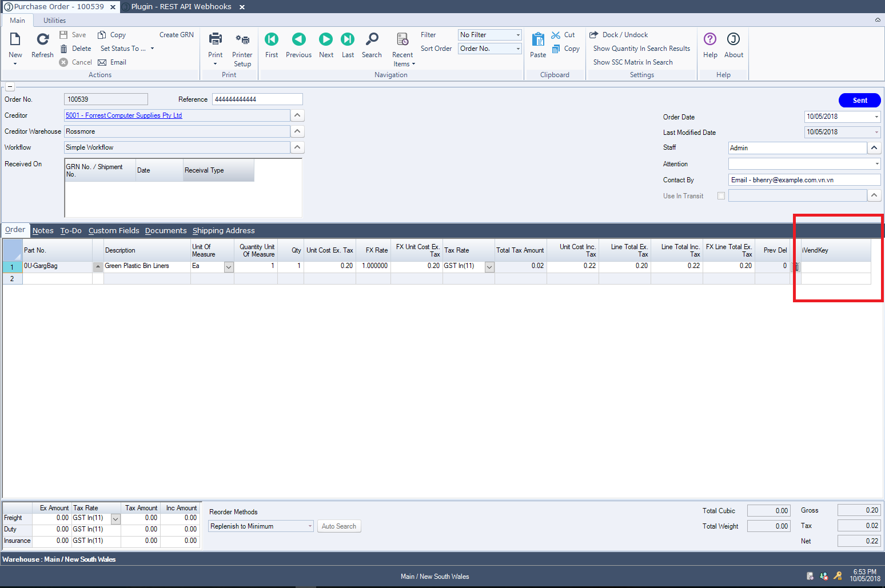This screenshot has height=588, width=885.
Task: Click the Printer Setup icon
Action: pos(242,40)
